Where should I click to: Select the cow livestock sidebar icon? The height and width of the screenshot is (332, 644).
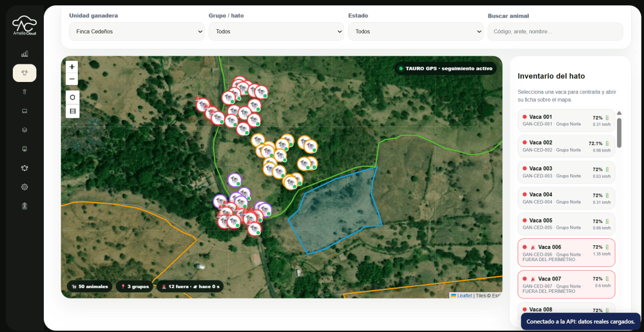[x=25, y=73]
